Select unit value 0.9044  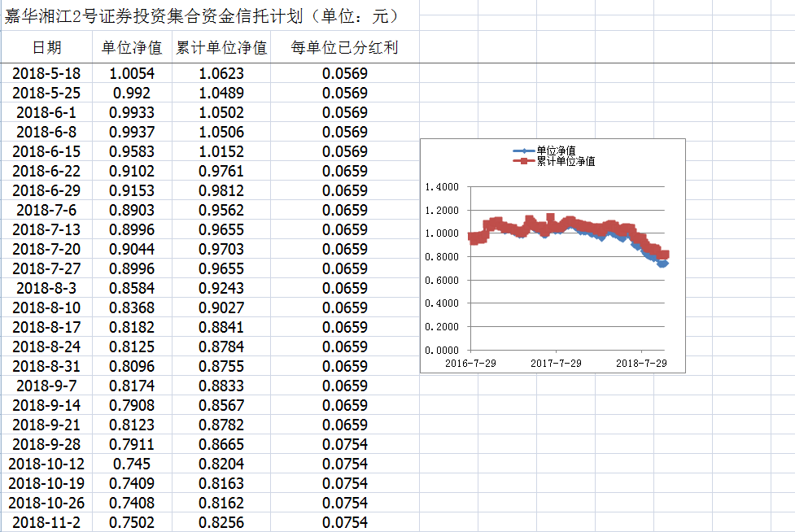tap(132, 249)
